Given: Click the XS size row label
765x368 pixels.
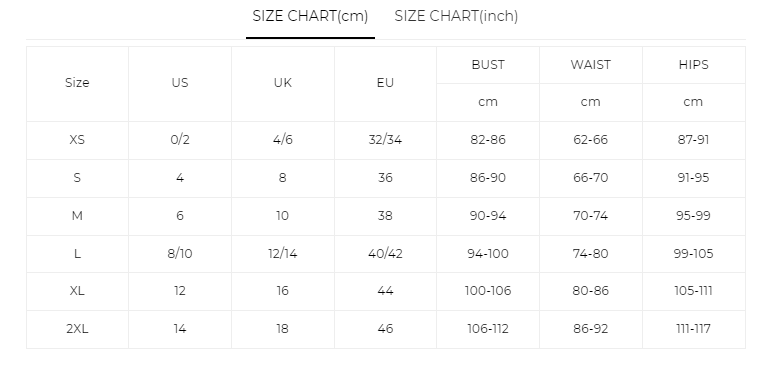Looking at the screenshot, I should pos(77,140).
